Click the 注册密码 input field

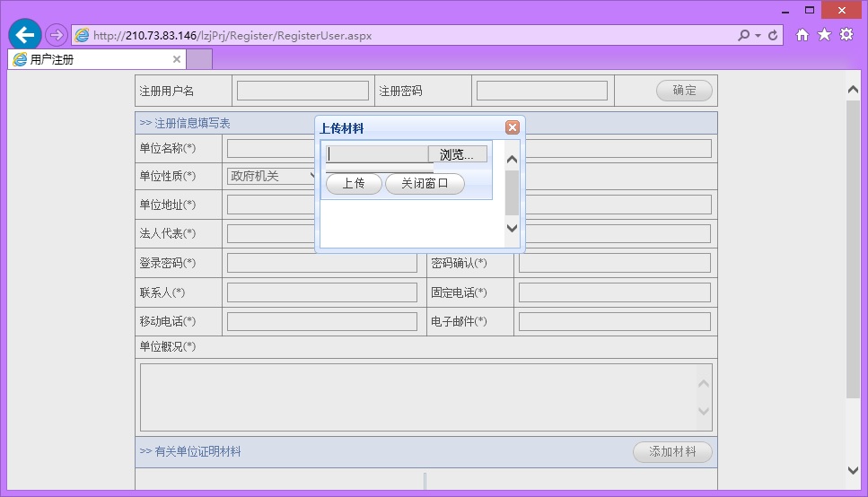pyautogui.click(x=542, y=91)
